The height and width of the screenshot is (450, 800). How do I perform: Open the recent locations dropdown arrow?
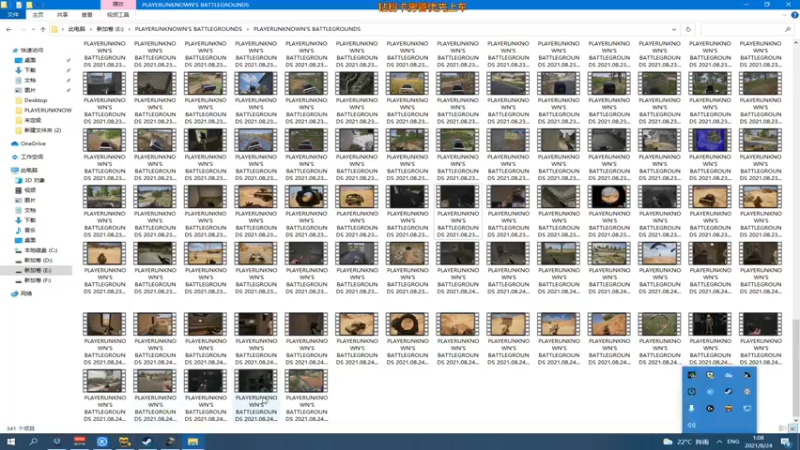click(33, 30)
